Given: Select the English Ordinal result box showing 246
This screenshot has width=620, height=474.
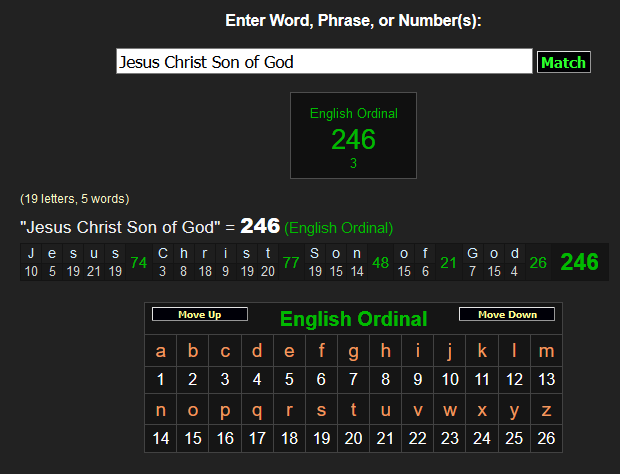Looking at the screenshot, I should [353, 136].
